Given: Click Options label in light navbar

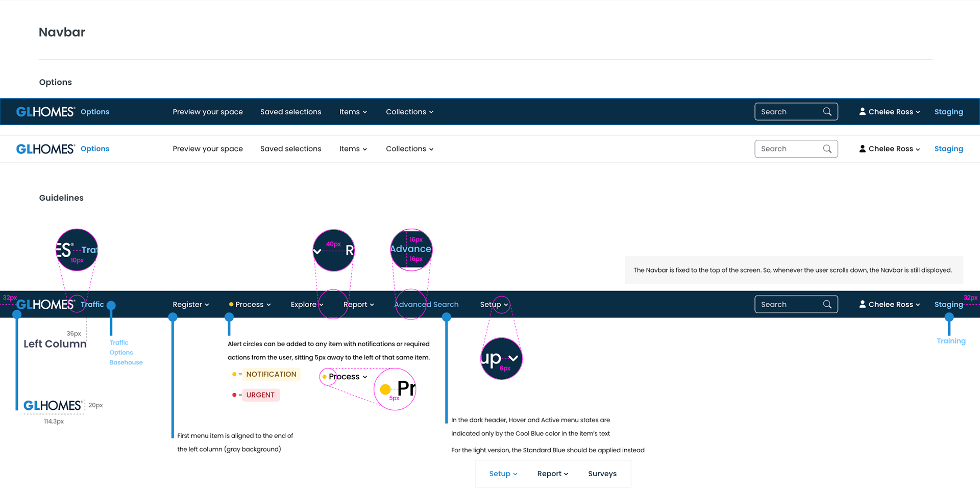Looking at the screenshot, I should 95,149.
